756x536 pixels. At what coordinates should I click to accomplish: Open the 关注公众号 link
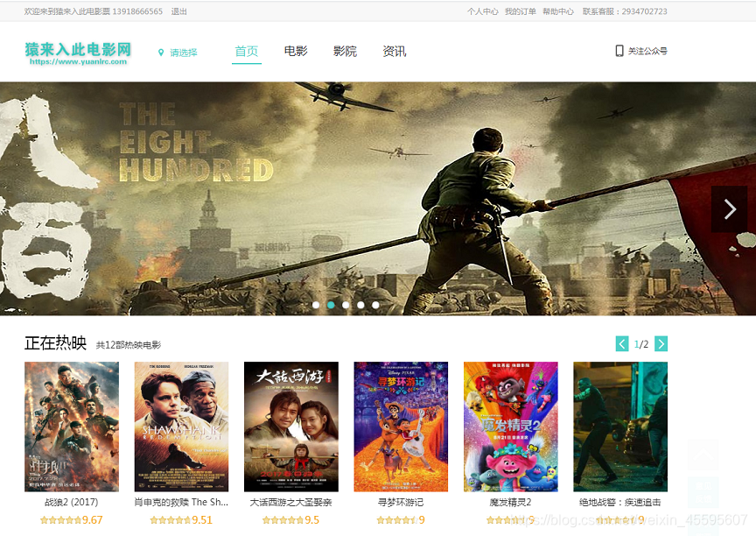(647, 51)
